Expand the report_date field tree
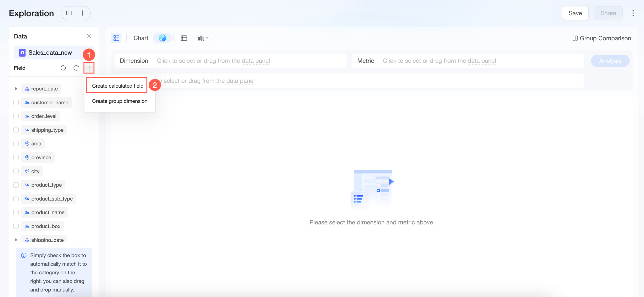644x297 pixels. pyautogui.click(x=16, y=89)
